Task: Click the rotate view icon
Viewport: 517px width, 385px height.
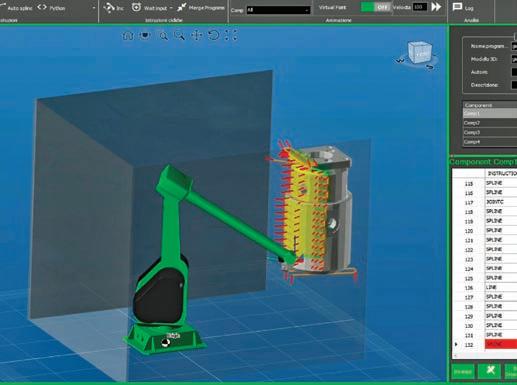Action: coord(213,35)
